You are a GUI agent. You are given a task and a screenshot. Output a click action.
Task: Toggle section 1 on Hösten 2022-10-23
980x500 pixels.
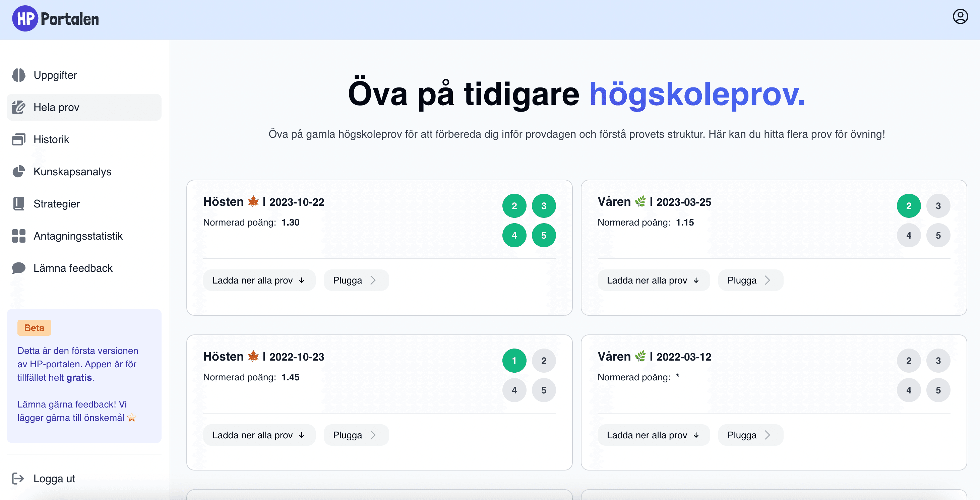coord(514,360)
